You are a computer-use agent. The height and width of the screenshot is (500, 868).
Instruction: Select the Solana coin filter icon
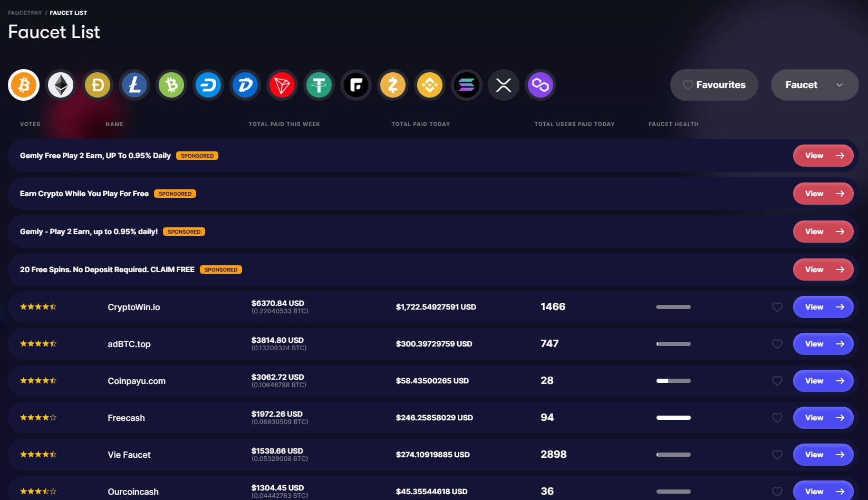click(467, 85)
